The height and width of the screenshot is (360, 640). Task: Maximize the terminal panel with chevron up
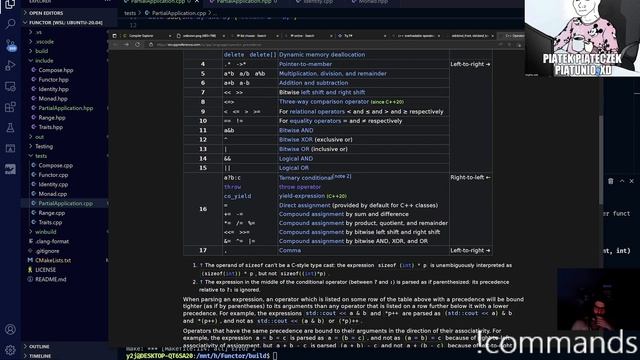(622, 181)
